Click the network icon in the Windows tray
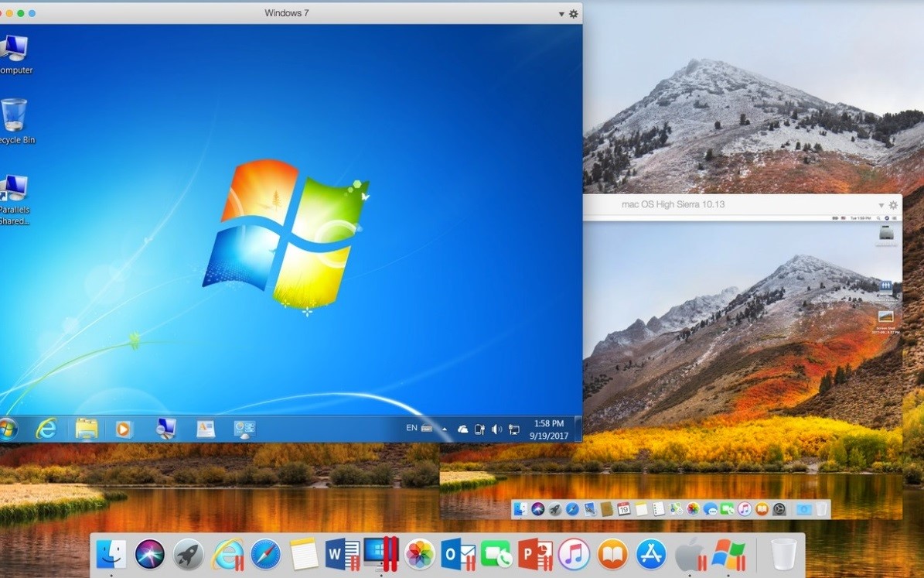 [x=514, y=429]
